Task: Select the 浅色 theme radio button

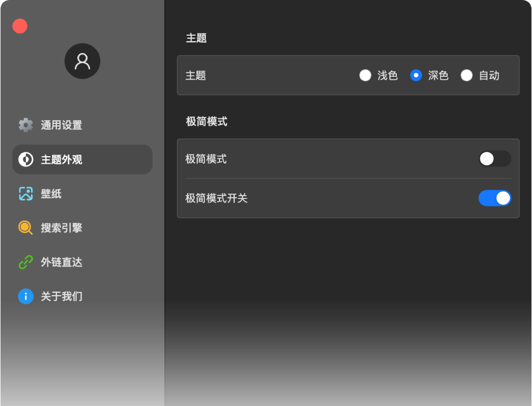Action: [365, 75]
